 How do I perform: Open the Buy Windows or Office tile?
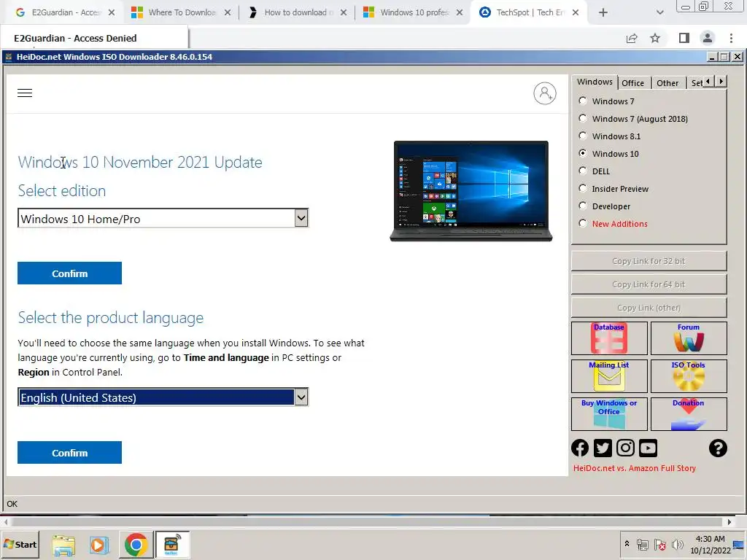(609, 414)
